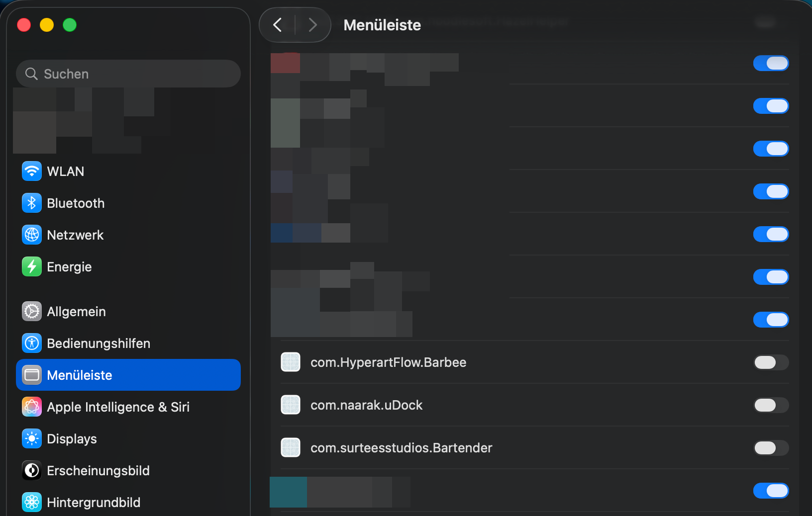Click the Erscheinungsbild appearance icon
The height and width of the screenshot is (516, 812).
pyautogui.click(x=32, y=471)
